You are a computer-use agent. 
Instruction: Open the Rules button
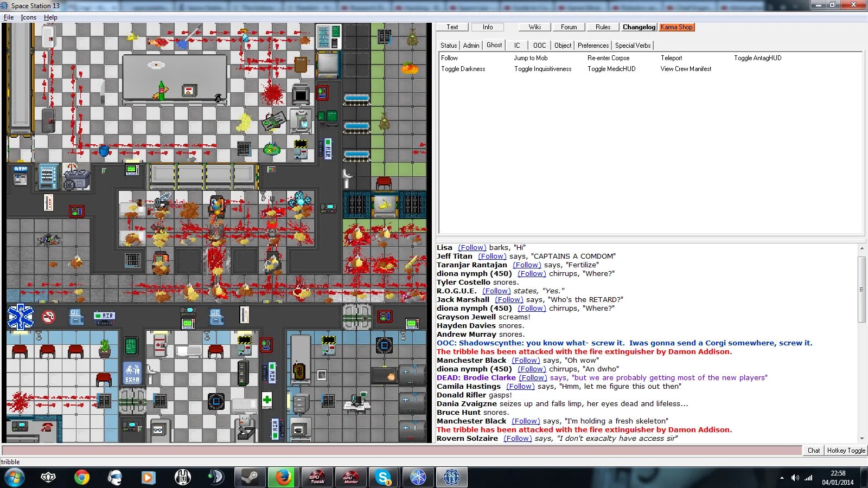603,27
